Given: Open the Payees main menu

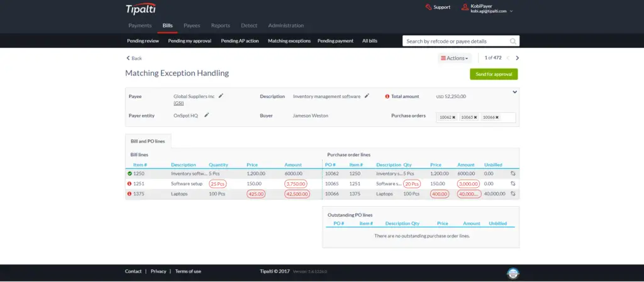Looking at the screenshot, I should (x=191, y=26).
